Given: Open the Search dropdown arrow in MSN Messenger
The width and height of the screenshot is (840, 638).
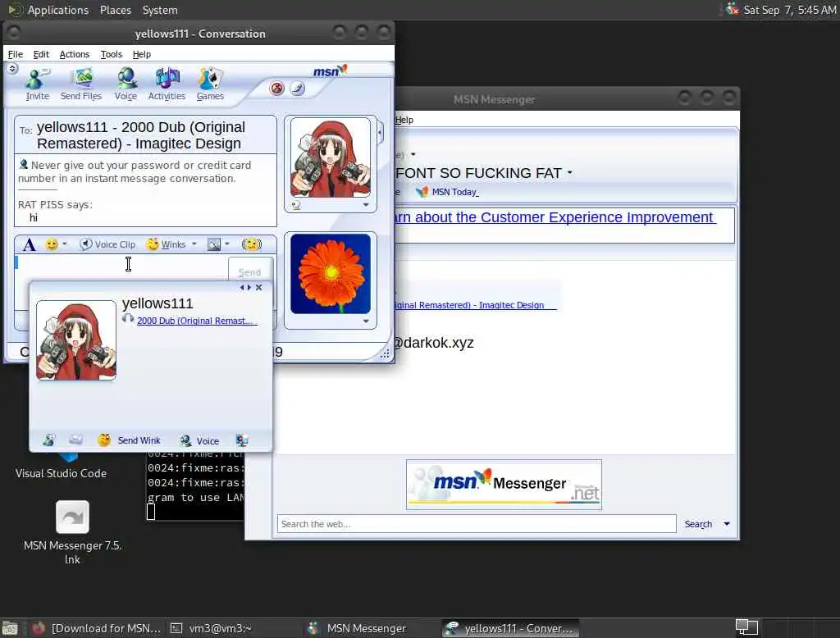Looking at the screenshot, I should click(x=727, y=524).
